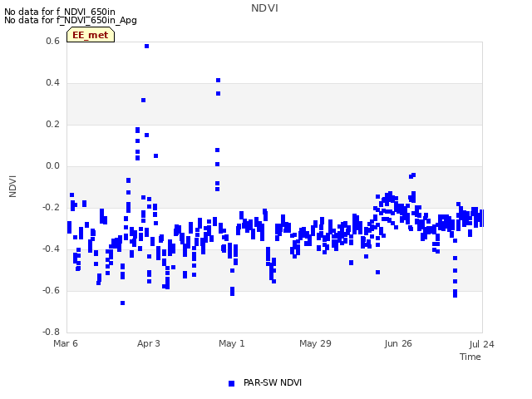Click the May 1 x-axis label

click(x=232, y=343)
